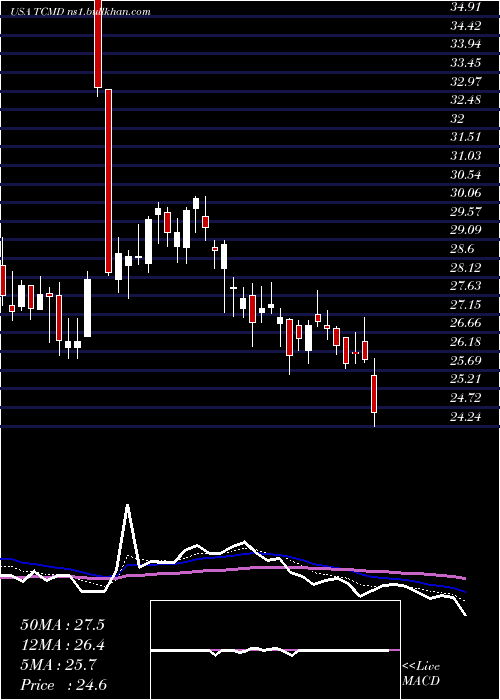Click the 30.54 price axis label
Image resolution: width=500 pixels, height=700 pixels.
coord(465,174)
